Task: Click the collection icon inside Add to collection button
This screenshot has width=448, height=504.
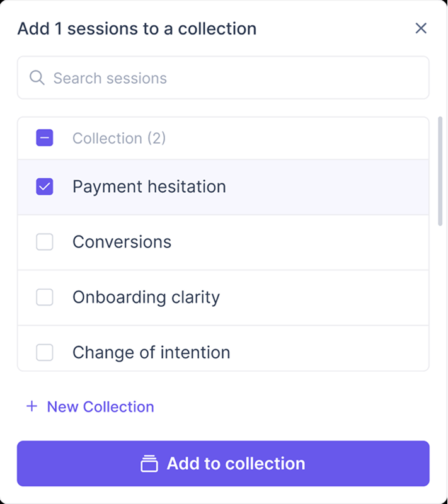Action: coord(149,464)
